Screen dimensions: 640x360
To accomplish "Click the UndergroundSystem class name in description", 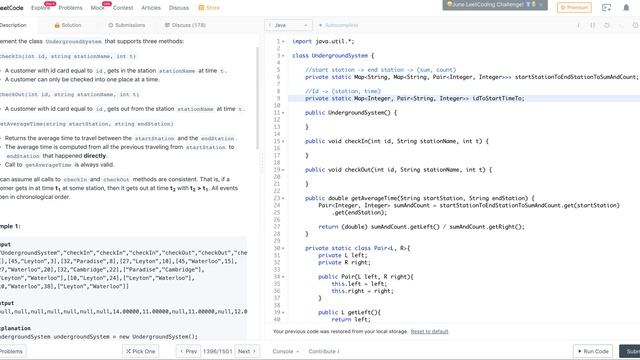I will 73,42.
